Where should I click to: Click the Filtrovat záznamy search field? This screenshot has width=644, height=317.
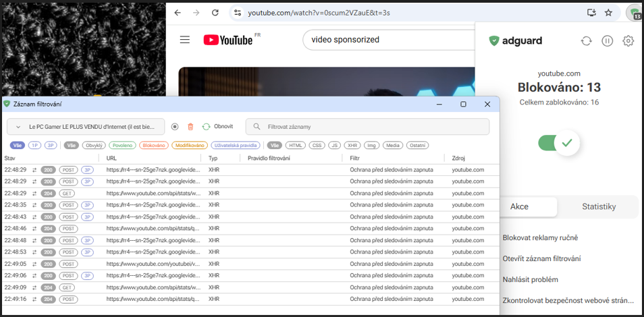[x=368, y=127]
